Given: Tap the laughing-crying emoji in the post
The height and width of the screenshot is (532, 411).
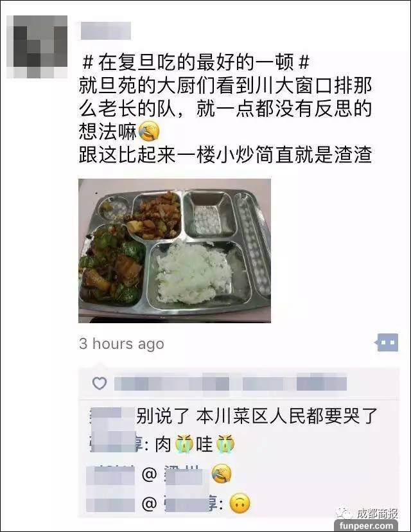Looking at the screenshot, I should pos(150,131).
